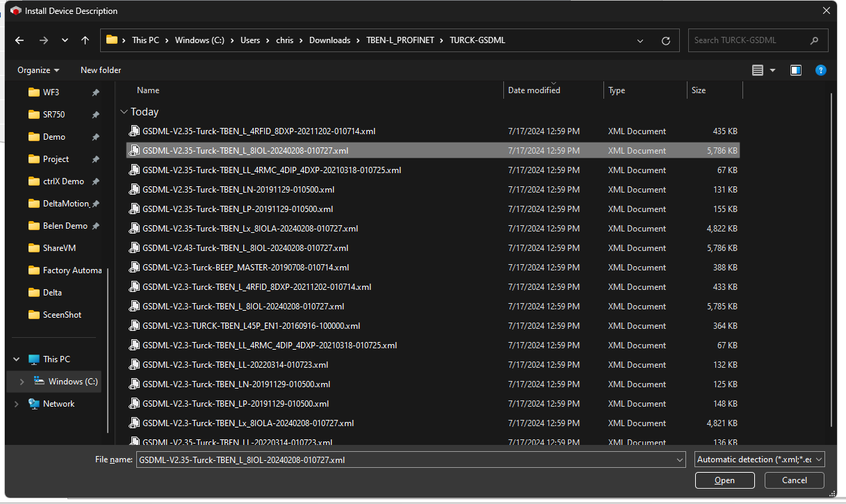Select GSDML-V2.35-Turck-TBEN_Lx_8IOLA file icon
Viewport: 846px width, 504px height.
coord(134,229)
